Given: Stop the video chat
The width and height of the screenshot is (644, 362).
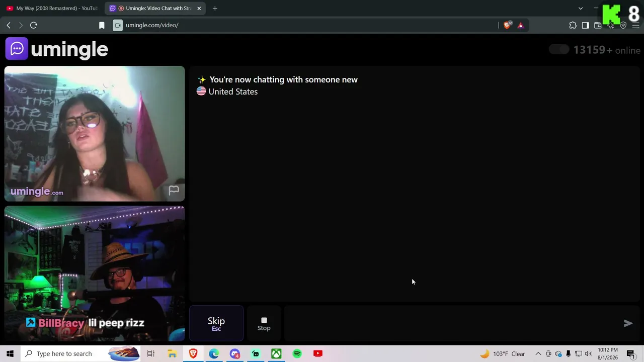Looking at the screenshot, I should tap(264, 323).
